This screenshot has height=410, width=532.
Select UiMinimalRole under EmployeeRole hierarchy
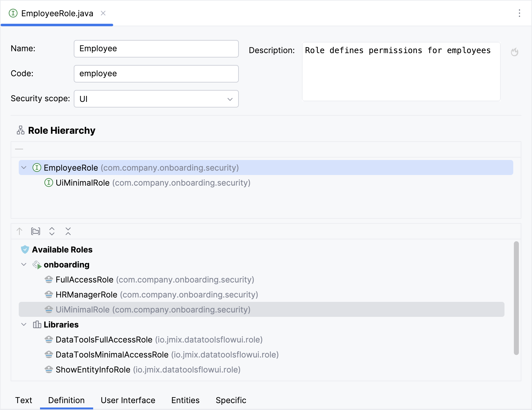pyautogui.click(x=83, y=183)
